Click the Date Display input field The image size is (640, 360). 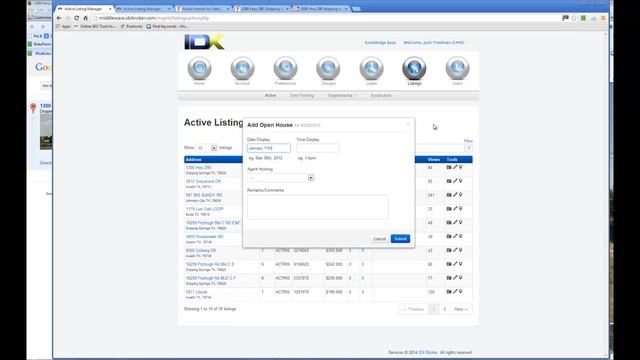coord(269,148)
